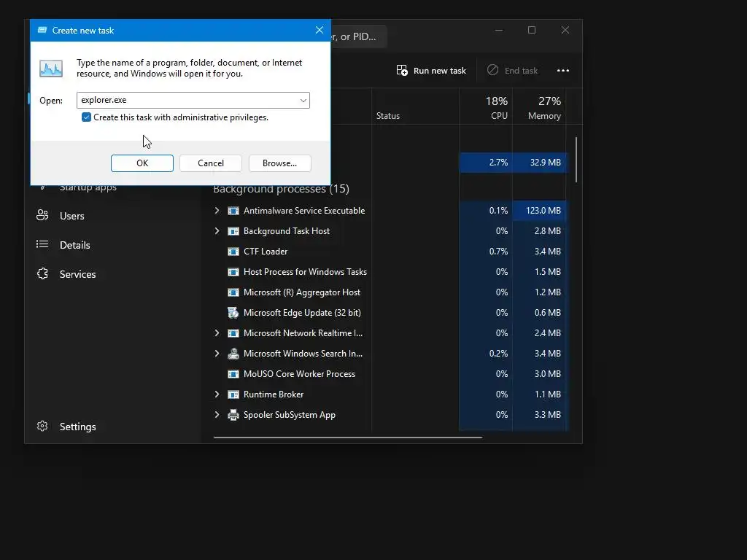This screenshot has height=560, width=747.
Task: Click the 0.2% CPU value for Search Indexer
Action: click(498, 354)
